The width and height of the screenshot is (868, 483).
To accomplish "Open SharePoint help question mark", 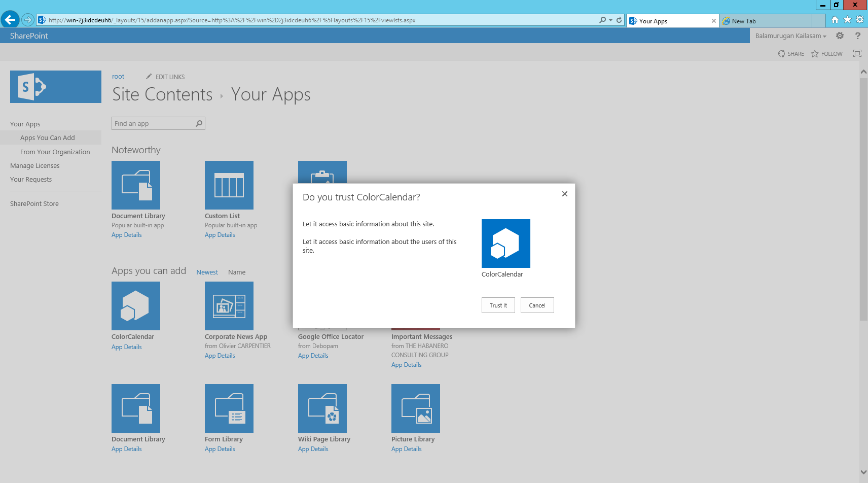I will click(x=857, y=36).
